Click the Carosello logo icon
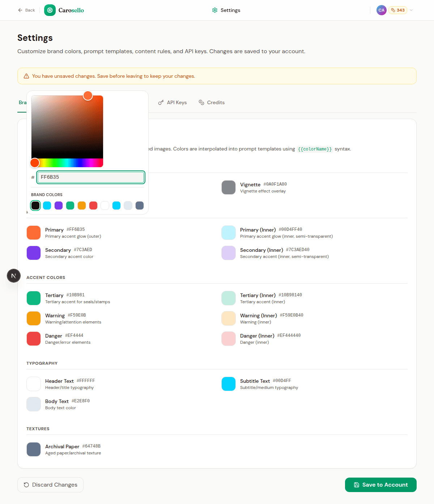The width and height of the screenshot is (434, 504). [x=50, y=10]
